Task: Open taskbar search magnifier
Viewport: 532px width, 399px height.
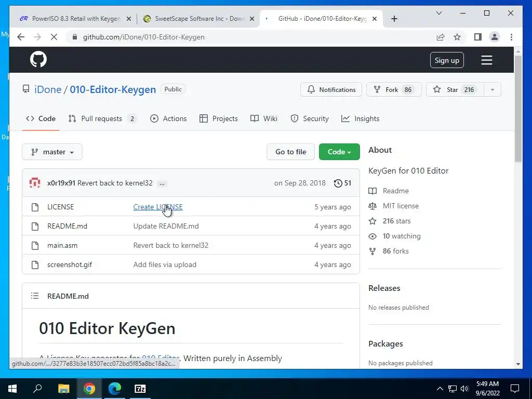Action: click(37, 389)
